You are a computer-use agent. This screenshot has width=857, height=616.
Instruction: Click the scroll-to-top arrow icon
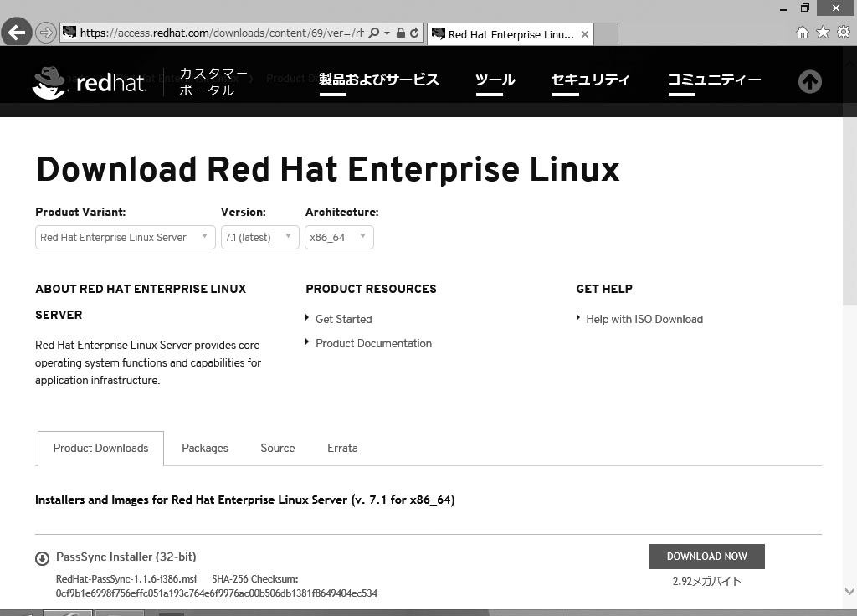[x=810, y=81]
